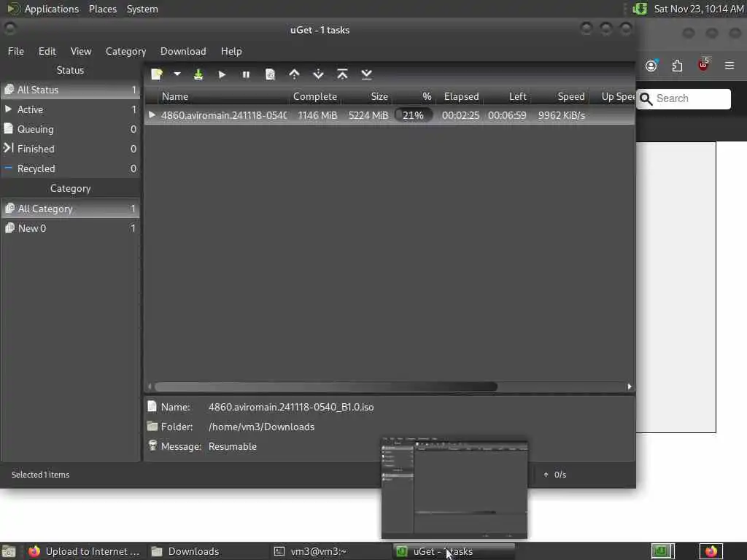
Task: Click the Search field in Firefox window
Action: 684,98
